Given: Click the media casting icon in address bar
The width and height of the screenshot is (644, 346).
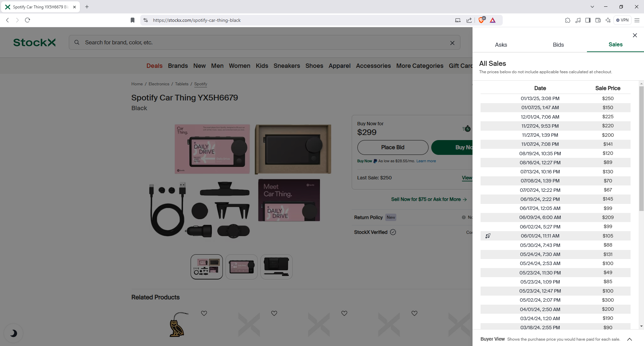Looking at the screenshot, I should tap(458, 20).
